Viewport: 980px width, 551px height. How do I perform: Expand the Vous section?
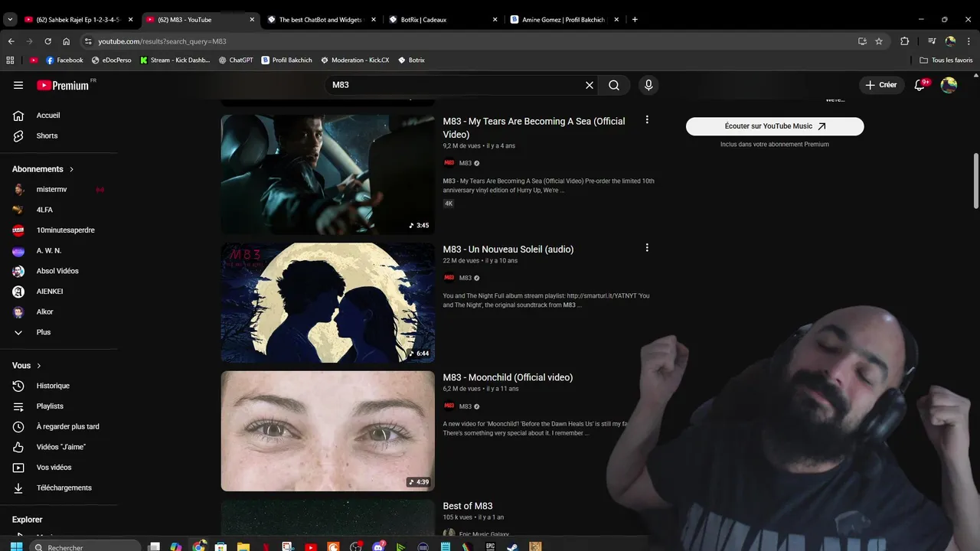(27, 366)
